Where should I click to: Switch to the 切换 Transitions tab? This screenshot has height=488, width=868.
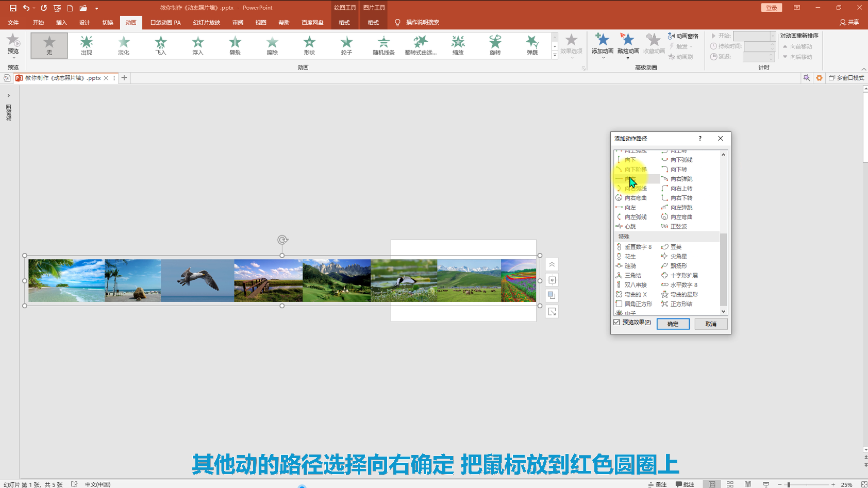[x=108, y=23]
